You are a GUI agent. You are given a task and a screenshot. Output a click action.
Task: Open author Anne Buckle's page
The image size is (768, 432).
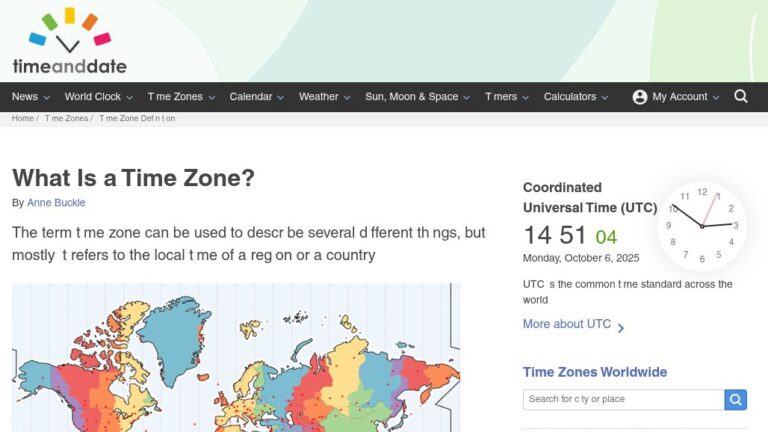pyautogui.click(x=56, y=203)
